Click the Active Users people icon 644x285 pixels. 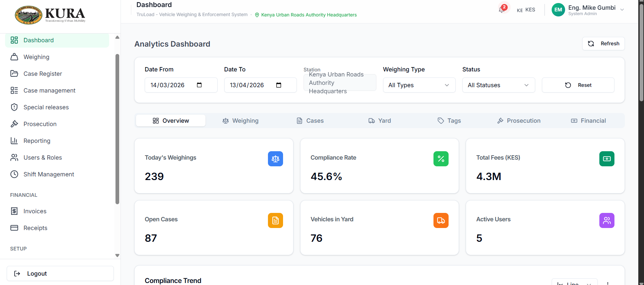(x=607, y=221)
